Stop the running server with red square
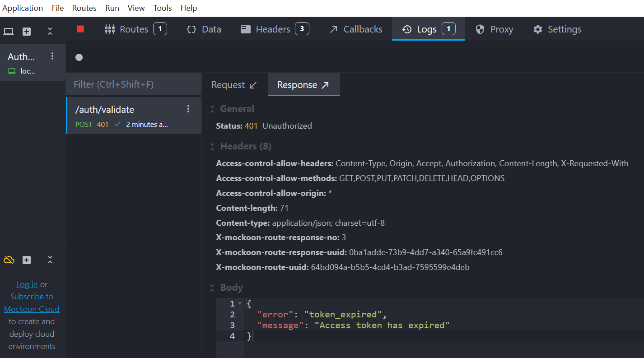 pos(80,29)
